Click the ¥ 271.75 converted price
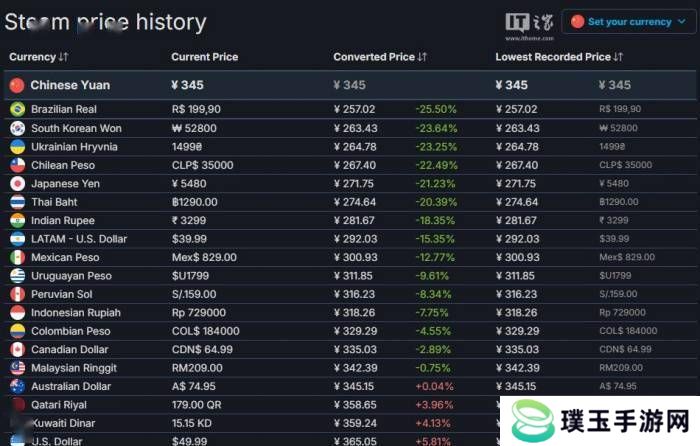 pos(354,183)
